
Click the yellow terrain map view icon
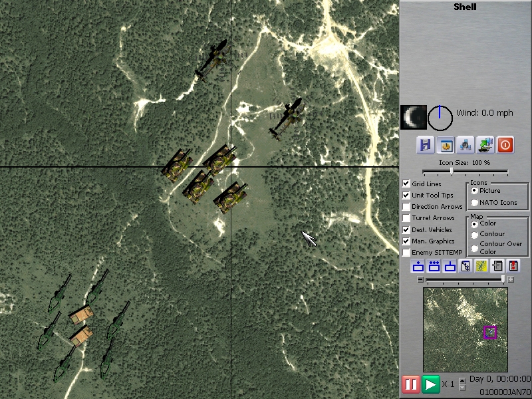[481, 266]
